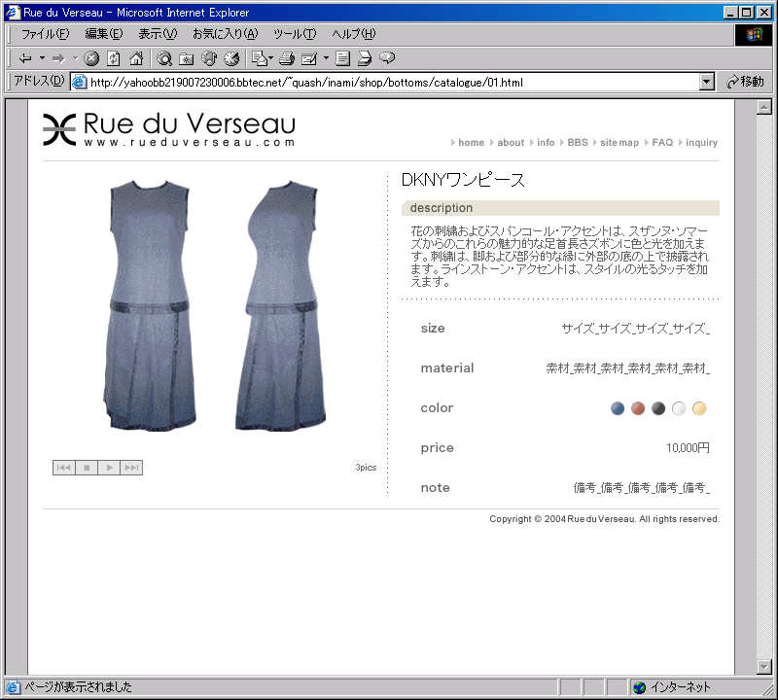This screenshot has height=700, width=778.
Task: Select the white color swatch
Action: click(x=679, y=408)
